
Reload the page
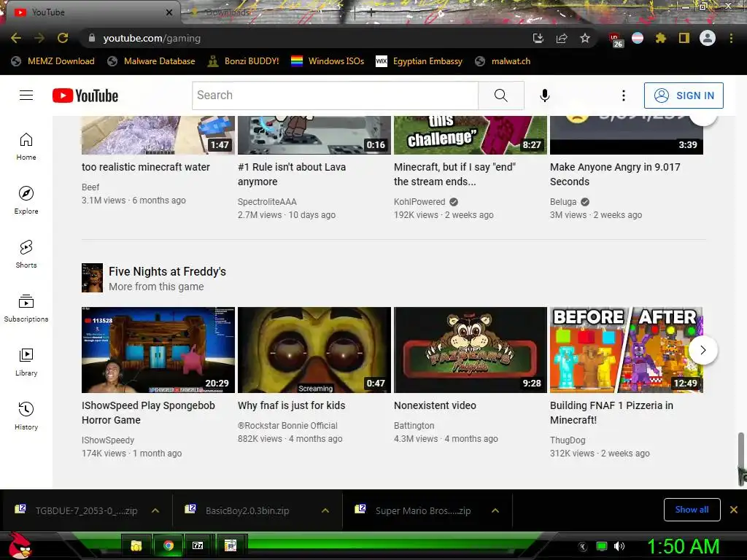(x=63, y=38)
